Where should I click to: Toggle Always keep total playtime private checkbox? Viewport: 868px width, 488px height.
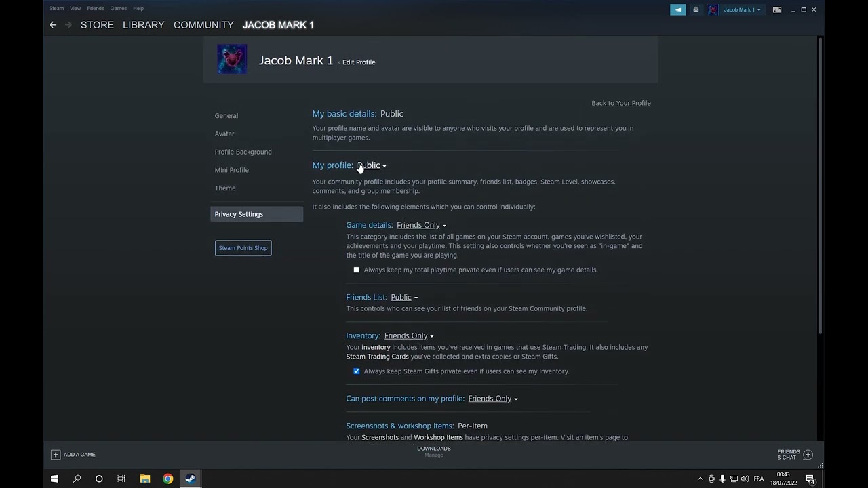coord(357,270)
